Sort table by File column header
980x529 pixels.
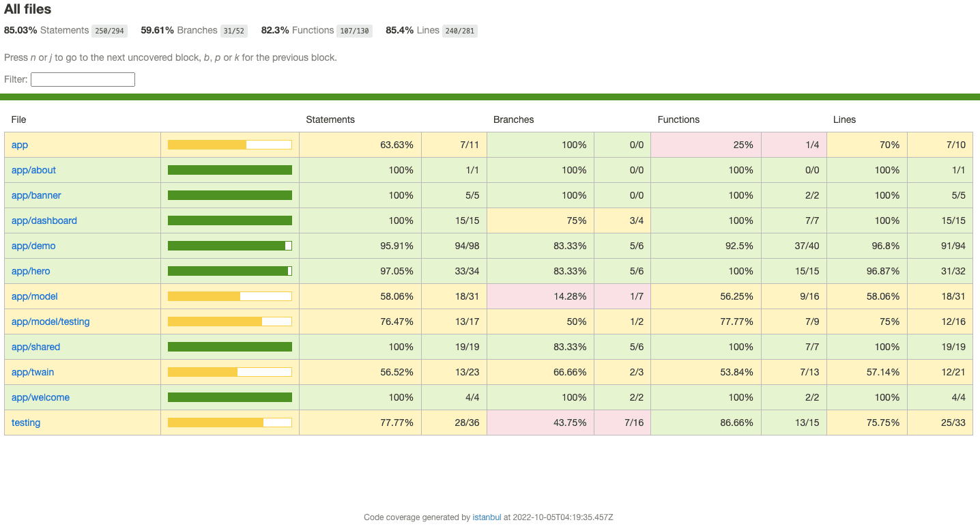[x=19, y=119]
